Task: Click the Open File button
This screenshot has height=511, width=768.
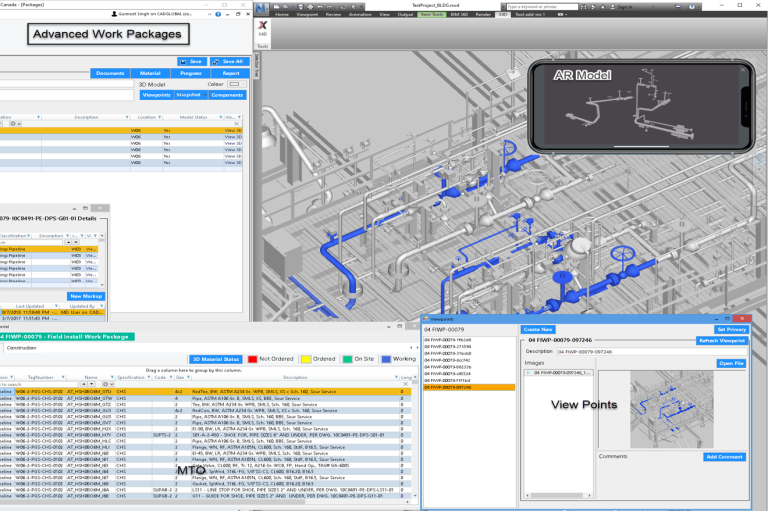Action: pos(731,363)
